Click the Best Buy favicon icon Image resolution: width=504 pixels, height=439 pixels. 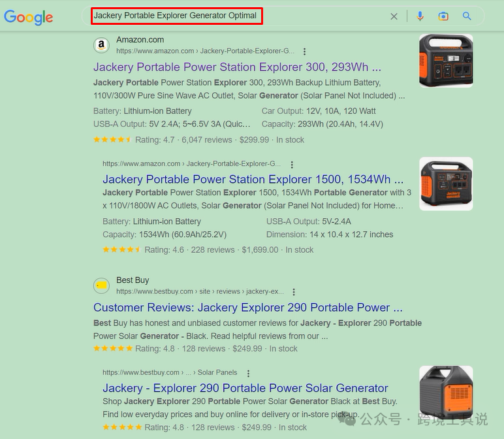click(x=101, y=285)
